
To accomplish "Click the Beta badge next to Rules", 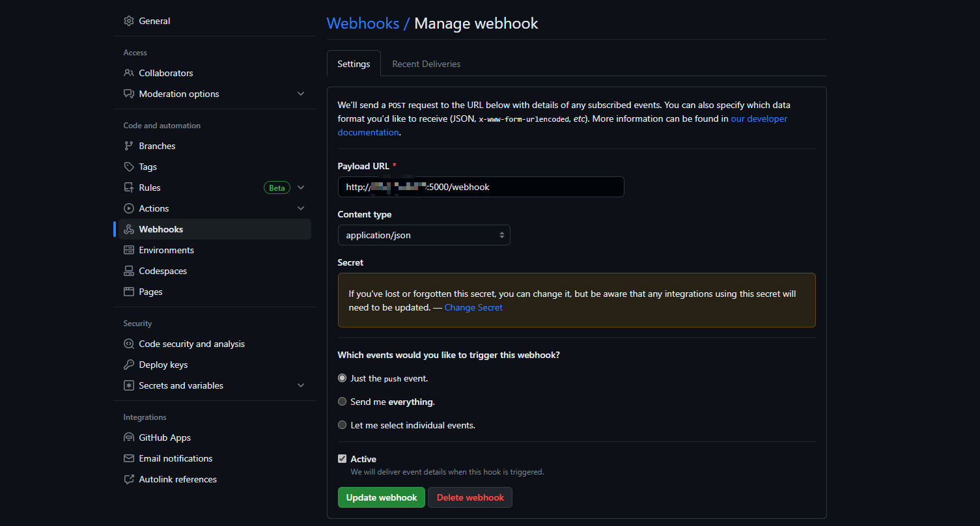I will coord(277,187).
